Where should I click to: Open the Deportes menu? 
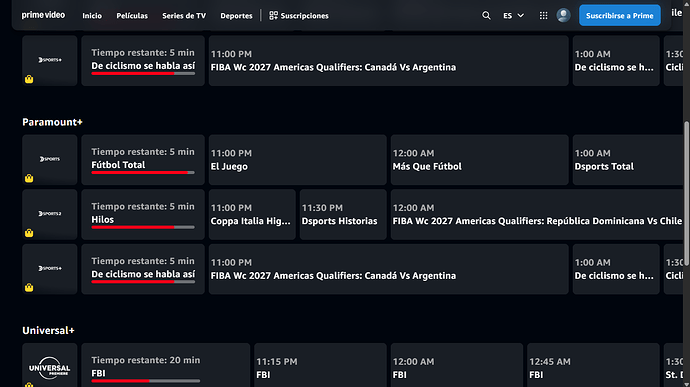tap(236, 15)
